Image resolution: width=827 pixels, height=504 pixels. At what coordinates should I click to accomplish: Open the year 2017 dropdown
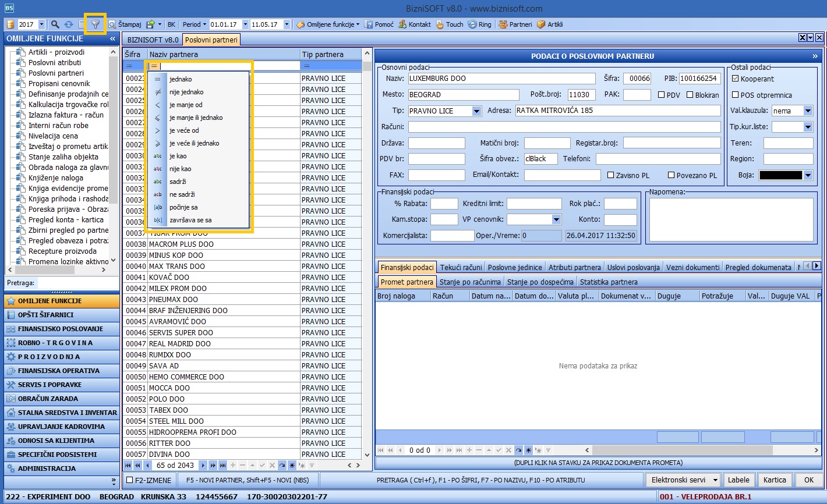pos(41,24)
